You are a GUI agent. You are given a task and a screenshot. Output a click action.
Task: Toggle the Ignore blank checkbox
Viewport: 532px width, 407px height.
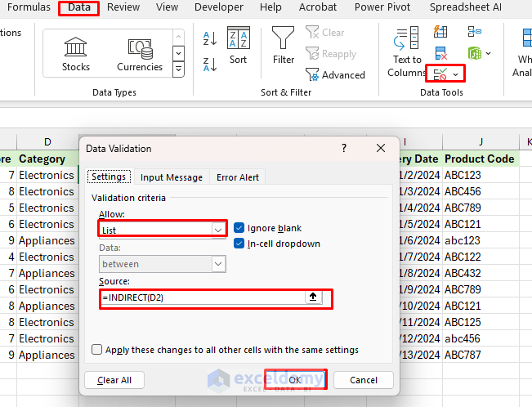tap(239, 228)
